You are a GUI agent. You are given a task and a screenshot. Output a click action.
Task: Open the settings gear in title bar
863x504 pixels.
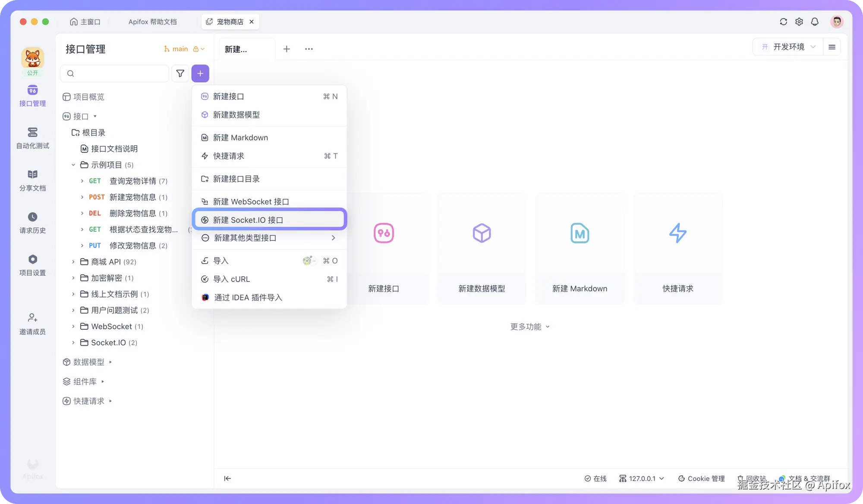(x=799, y=22)
